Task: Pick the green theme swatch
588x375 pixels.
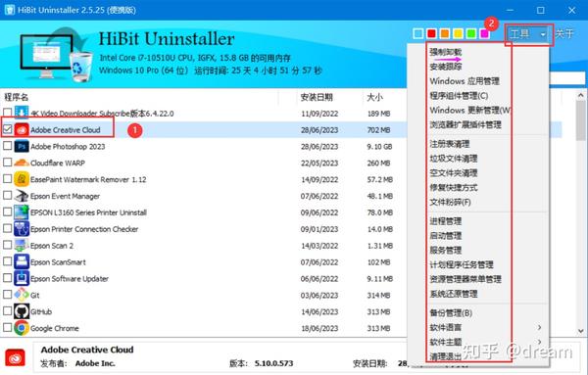Action: tap(471, 33)
